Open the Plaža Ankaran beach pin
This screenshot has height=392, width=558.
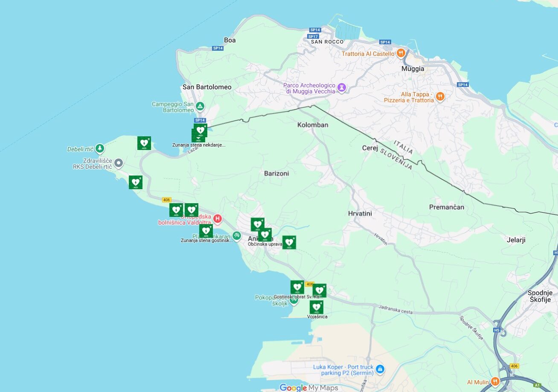[237, 236]
